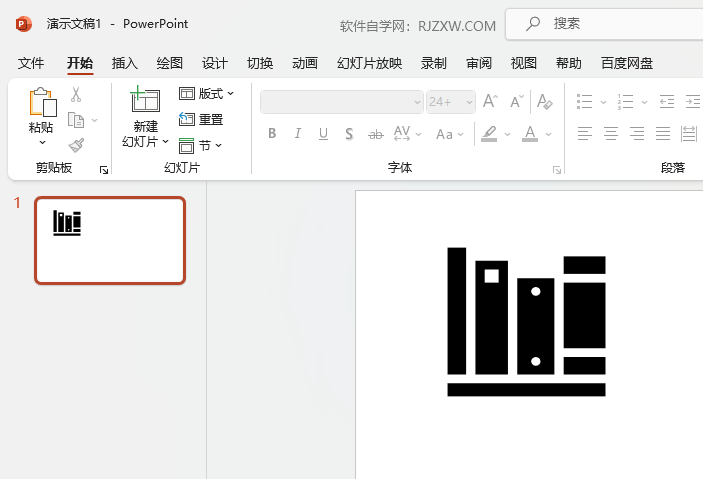Switch to the Animations (动画) tab

pyautogui.click(x=305, y=63)
